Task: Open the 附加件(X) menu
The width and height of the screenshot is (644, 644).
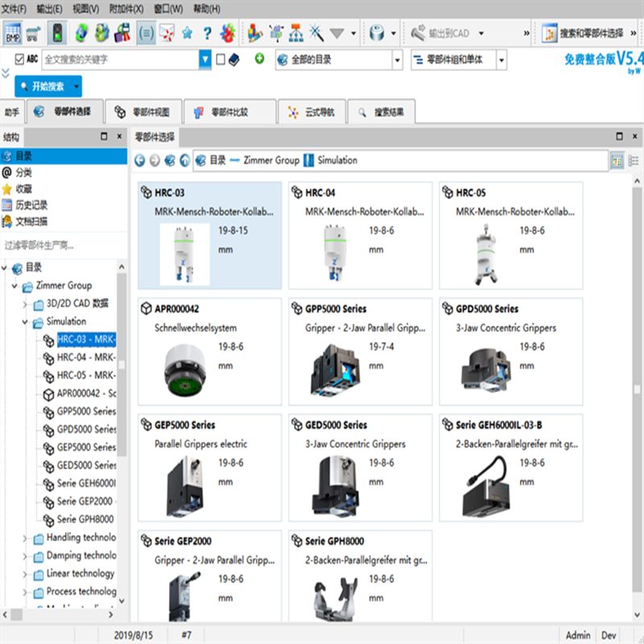Action: coord(126,9)
